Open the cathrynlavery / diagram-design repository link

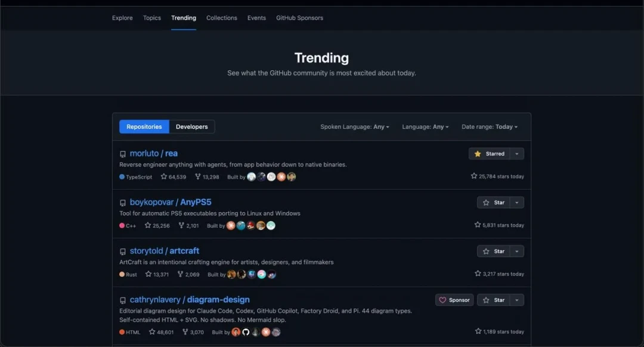pos(190,300)
